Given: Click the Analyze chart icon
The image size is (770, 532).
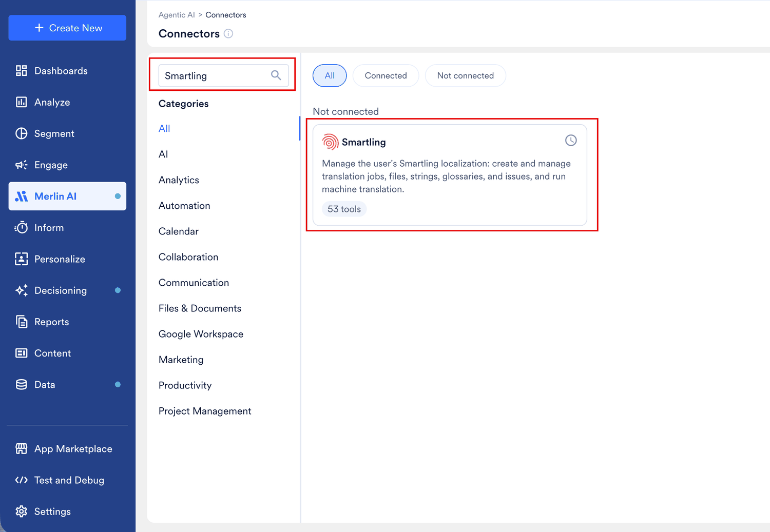Looking at the screenshot, I should (x=21, y=102).
